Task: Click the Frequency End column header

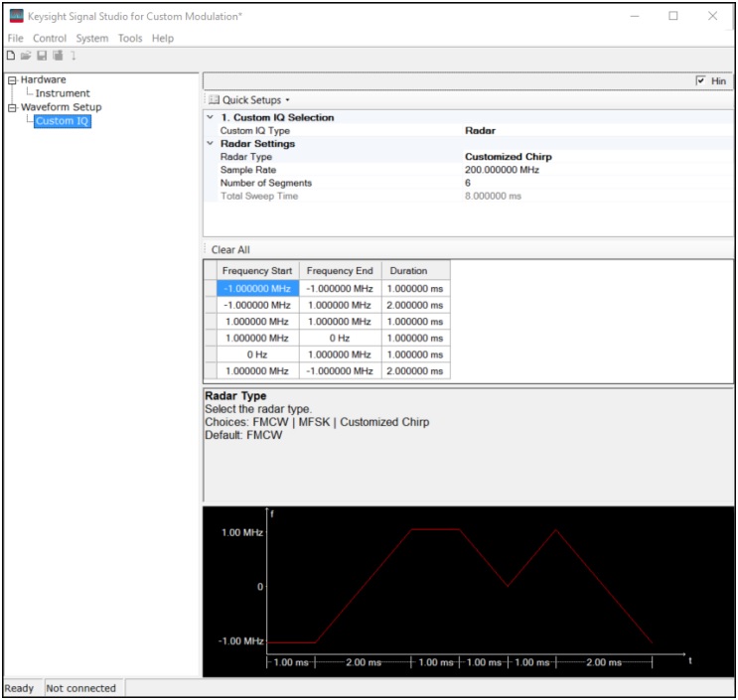Action: tap(340, 270)
